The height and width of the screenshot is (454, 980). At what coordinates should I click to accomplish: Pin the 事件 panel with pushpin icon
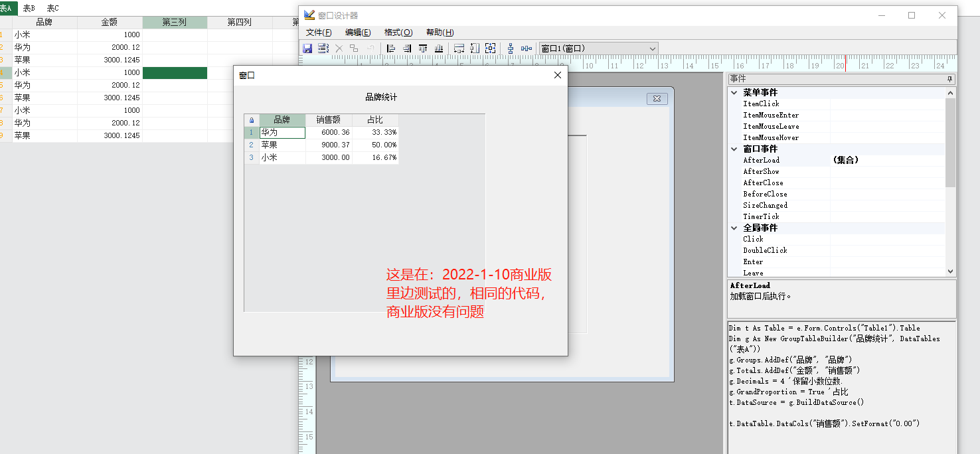click(949, 79)
